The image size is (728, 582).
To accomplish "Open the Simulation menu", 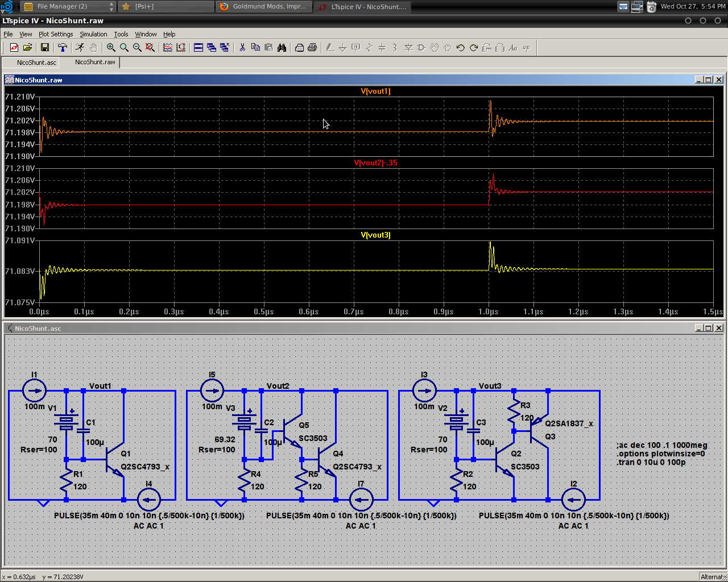I will [x=93, y=34].
